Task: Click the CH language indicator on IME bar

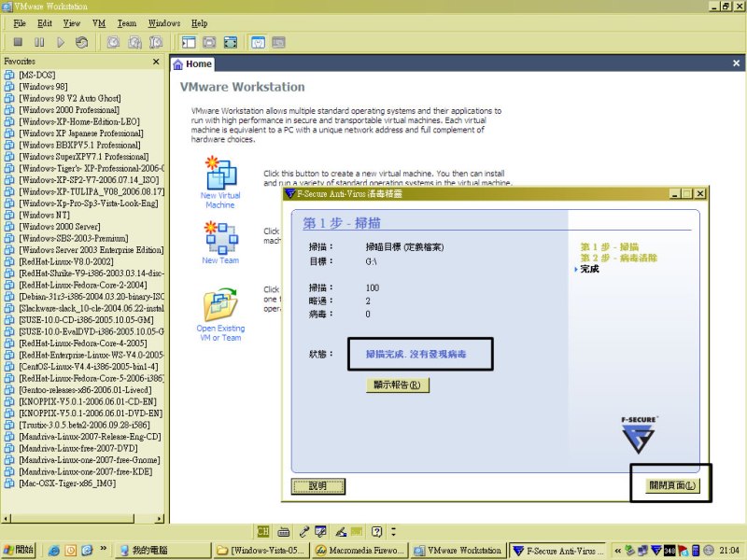Action: [x=263, y=531]
